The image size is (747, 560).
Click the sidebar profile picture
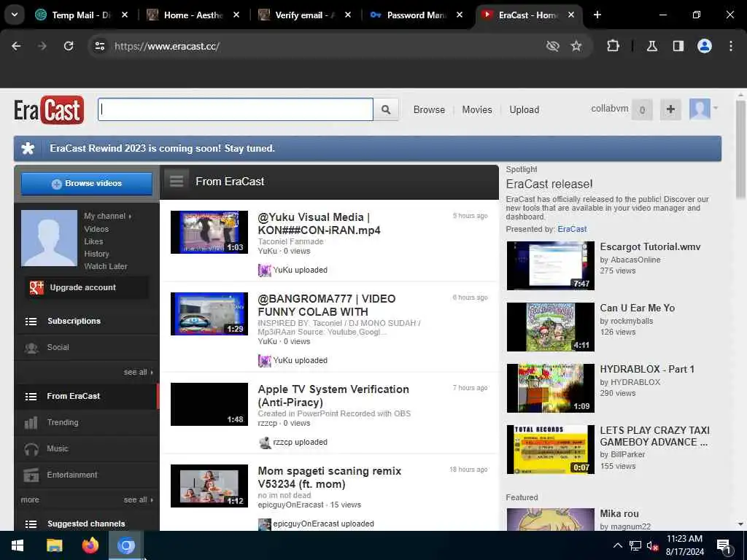pos(49,238)
